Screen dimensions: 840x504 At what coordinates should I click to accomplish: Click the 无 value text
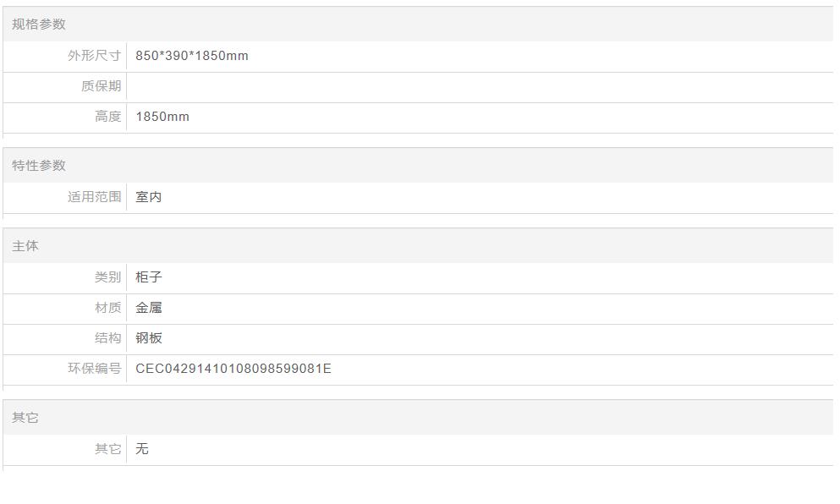(142, 449)
